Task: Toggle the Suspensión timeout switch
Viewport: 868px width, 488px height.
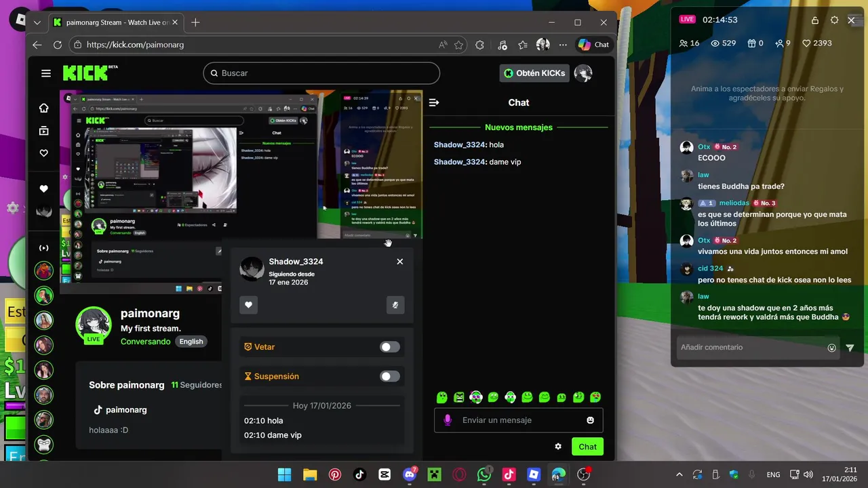Action: click(390, 376)
